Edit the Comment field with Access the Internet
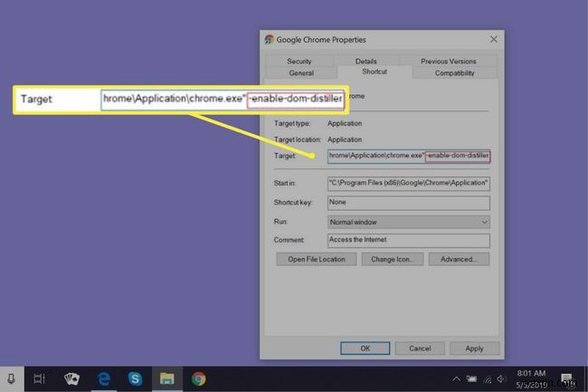The width and height of the screenshot is (588, 392). point(409,240)
